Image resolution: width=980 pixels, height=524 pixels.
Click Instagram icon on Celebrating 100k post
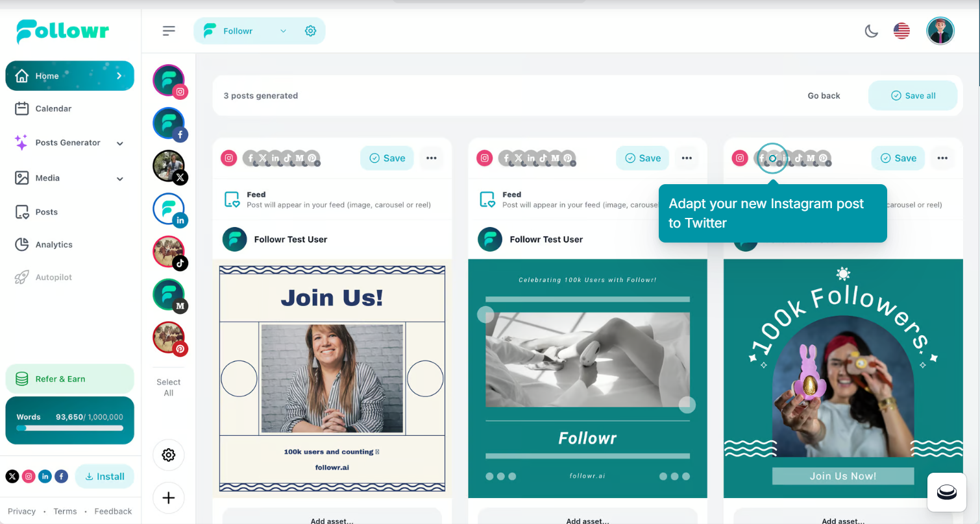pyautogui.click(x=485, y=158)
